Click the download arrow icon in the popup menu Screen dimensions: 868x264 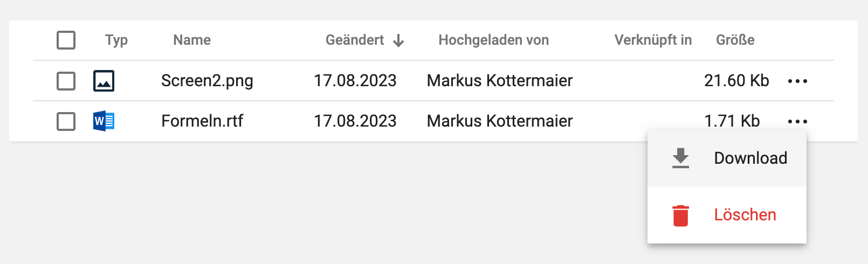pyautogui.click(x=681, y=158)
